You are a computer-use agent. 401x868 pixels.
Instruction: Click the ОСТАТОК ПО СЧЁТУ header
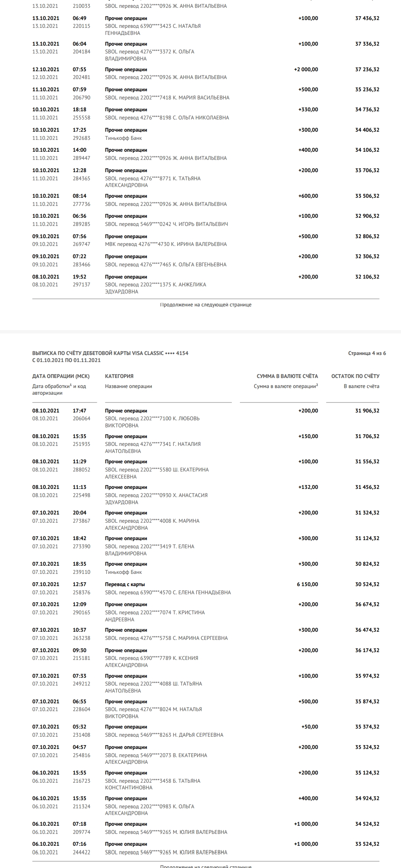355,376
